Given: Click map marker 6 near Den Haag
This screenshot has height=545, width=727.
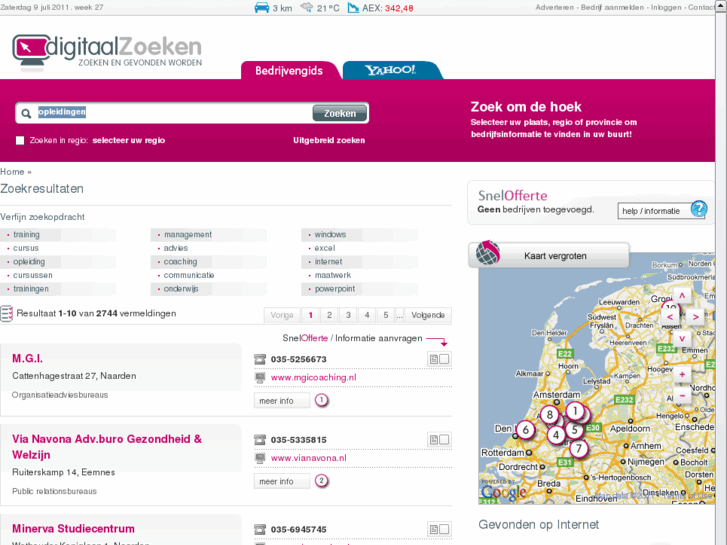Looking at the screenshot, I should click(526, 430).
